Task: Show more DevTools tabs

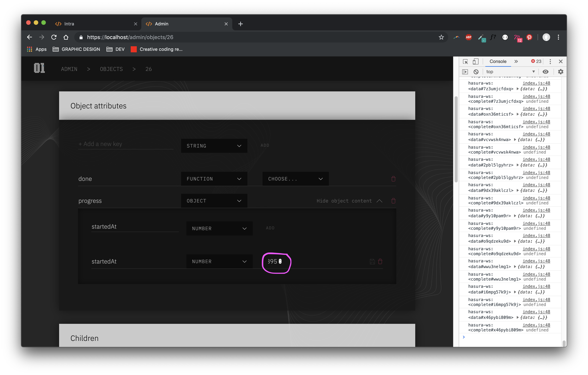Action: pos(516,61)
